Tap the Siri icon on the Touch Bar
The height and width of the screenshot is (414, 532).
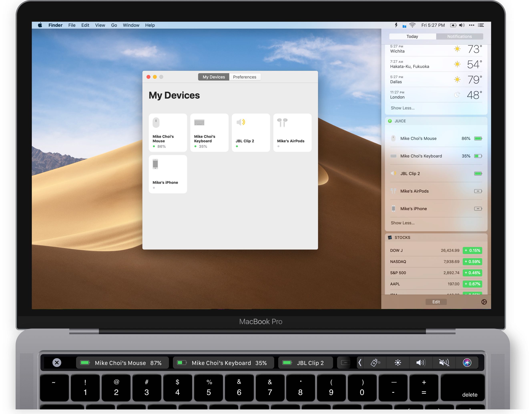click(x=467, y=363)
